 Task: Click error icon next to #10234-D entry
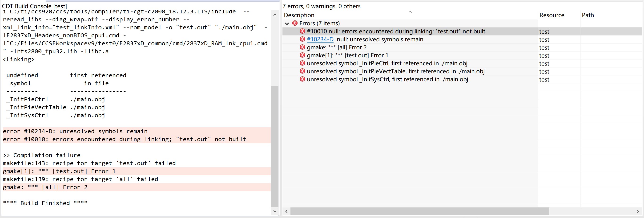click(x=302, y=39)
